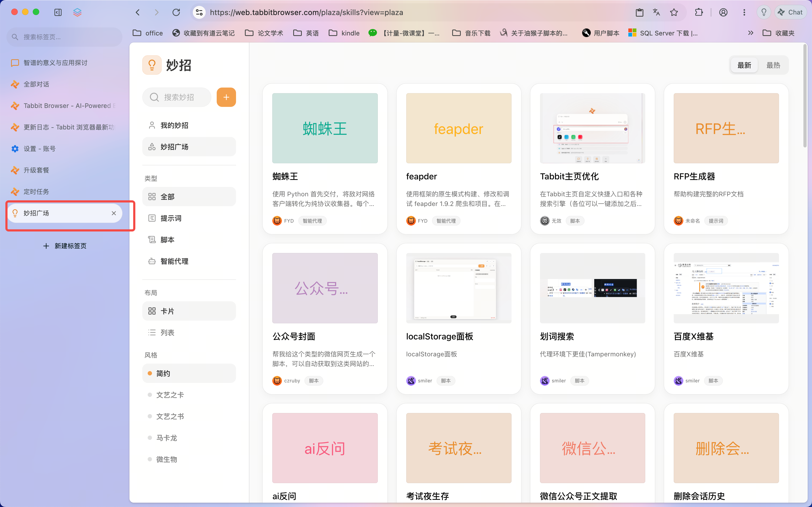This screenshot has height=507, width=812.
Task: Filter type by 全部
Action: 189,197
